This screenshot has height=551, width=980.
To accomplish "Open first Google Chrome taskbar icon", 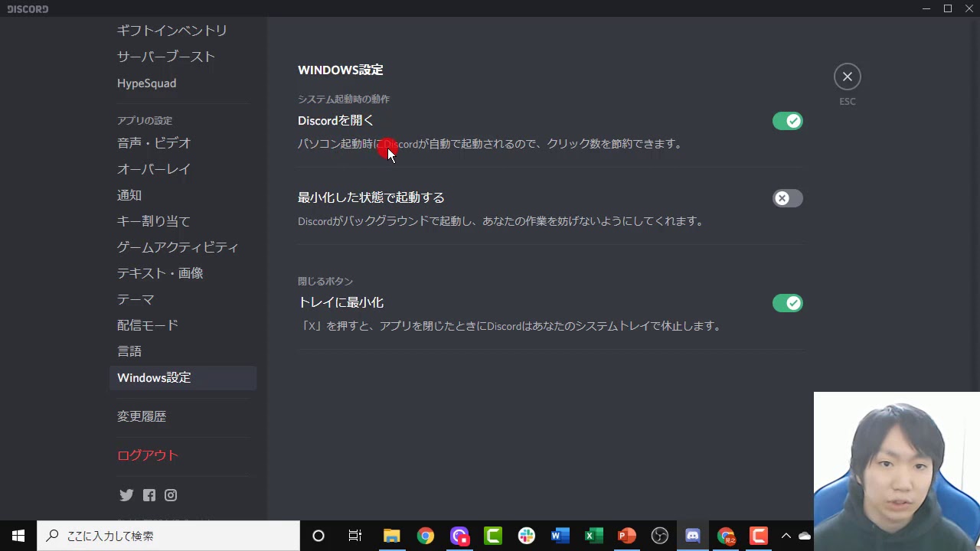I will click(x=426, y=536).
